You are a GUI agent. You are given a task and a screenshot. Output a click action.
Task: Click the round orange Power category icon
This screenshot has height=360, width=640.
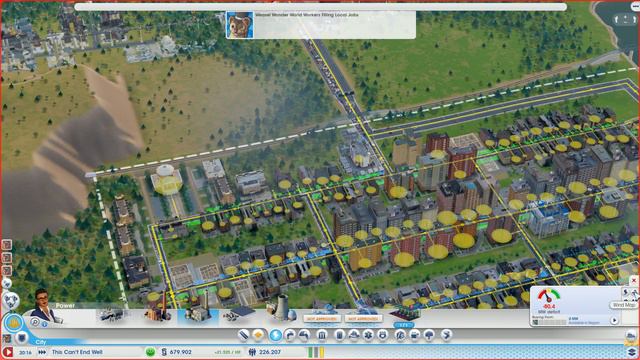tap(13, 323)
